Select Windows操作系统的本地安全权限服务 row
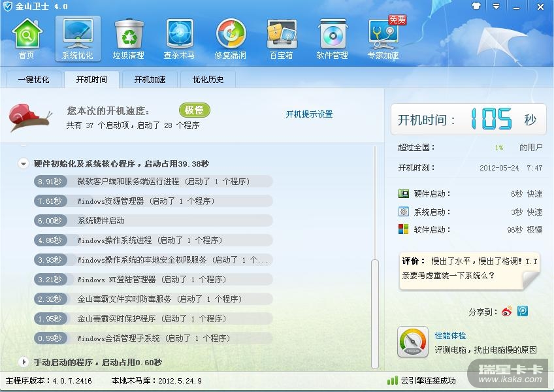554x392 pixels. [x=154, y=260]
